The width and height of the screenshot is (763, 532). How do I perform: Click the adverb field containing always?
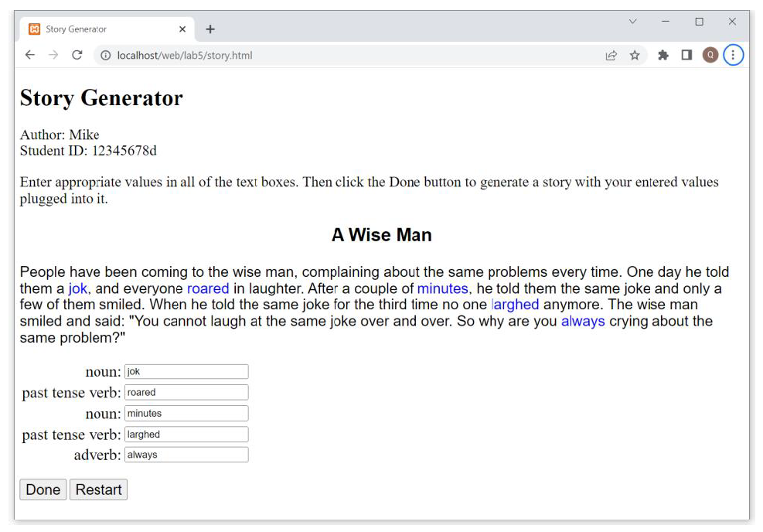(x=186, y=455)
